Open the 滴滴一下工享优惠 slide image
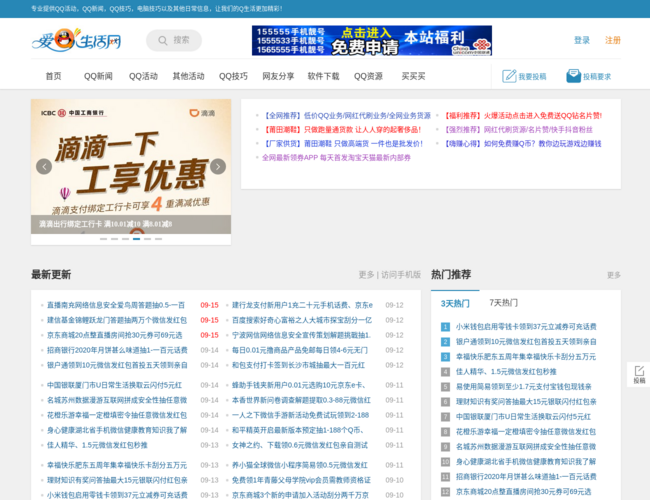This screenshot has width=650, height=500. 131,166
